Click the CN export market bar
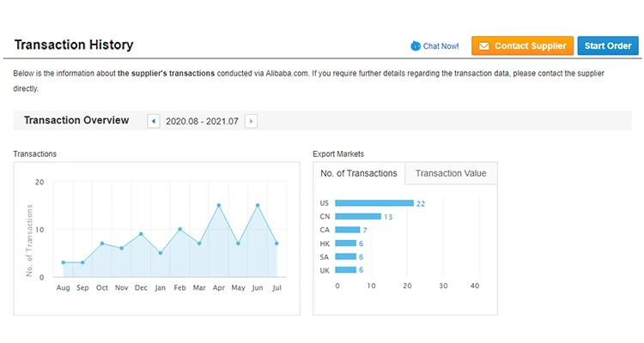This screenshot has width=644, height=343. (x=357, y=217)
